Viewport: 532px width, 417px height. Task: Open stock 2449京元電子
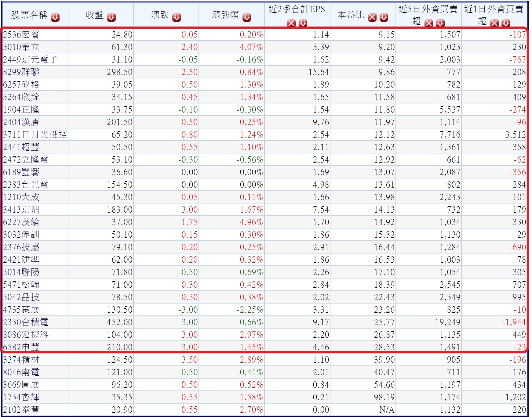pos(31,59)
